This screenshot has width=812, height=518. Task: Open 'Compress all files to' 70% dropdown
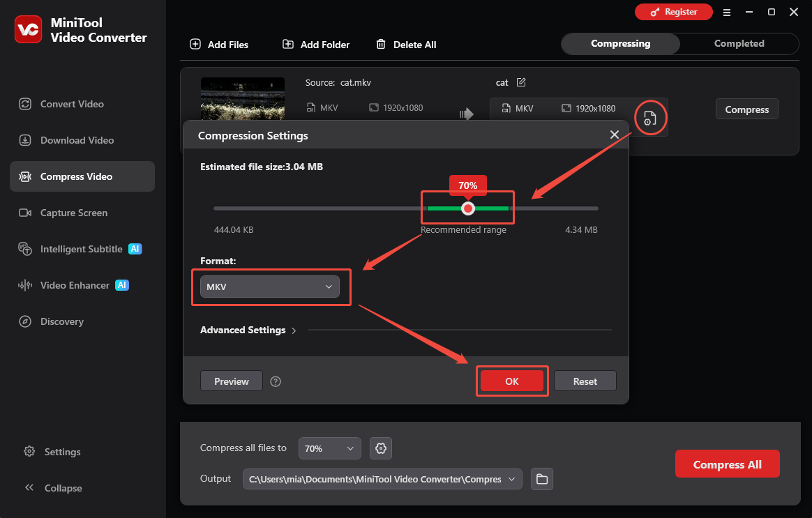[x=329, y=448]
